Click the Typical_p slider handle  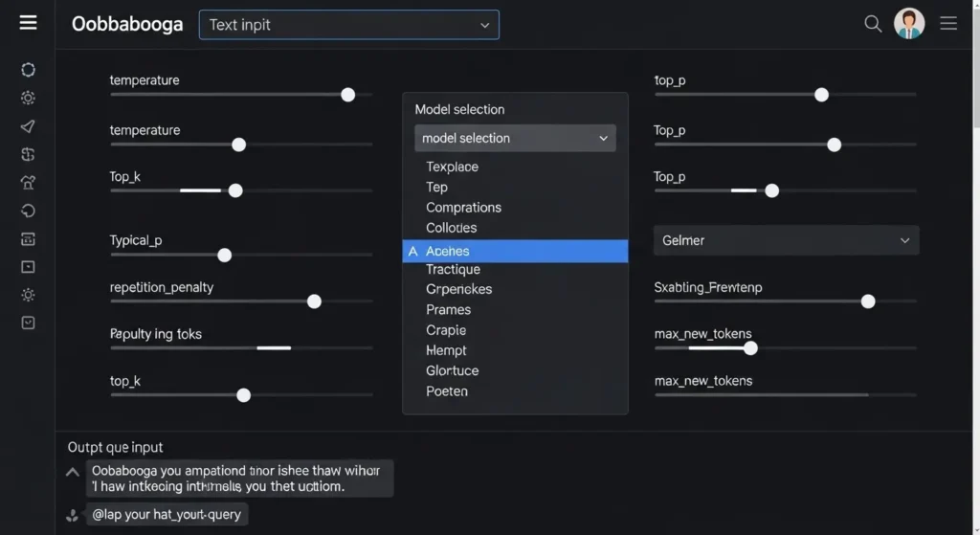(x=224, y=255)
